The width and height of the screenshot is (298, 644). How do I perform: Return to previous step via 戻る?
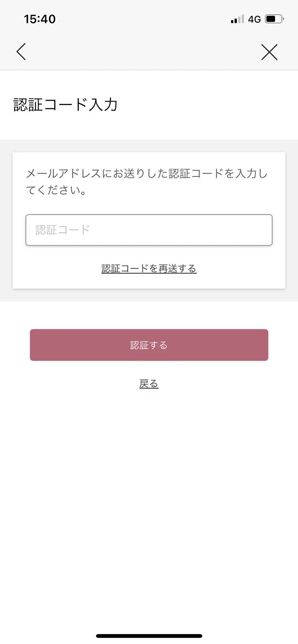click(149, 384)
